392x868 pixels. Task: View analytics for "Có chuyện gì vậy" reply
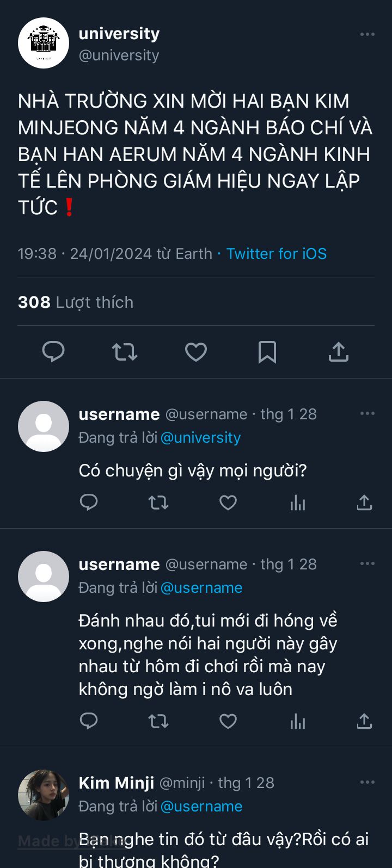coord(298,503)
